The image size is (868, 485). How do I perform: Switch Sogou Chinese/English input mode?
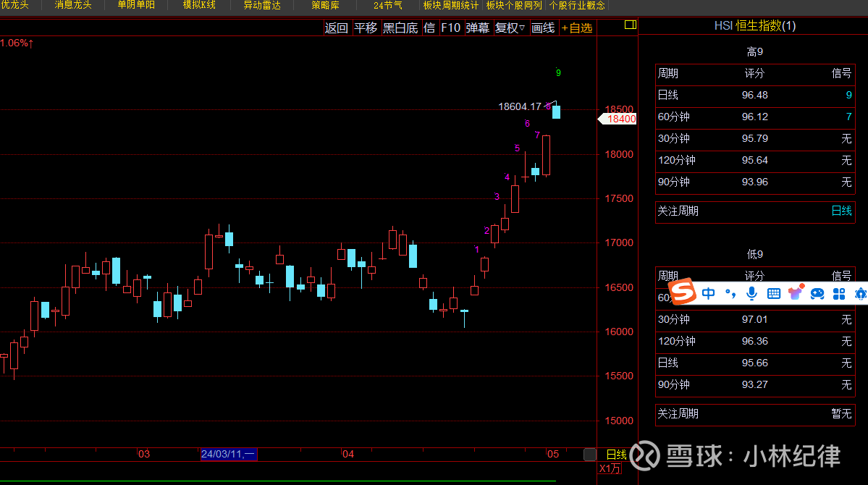[708, 293]
